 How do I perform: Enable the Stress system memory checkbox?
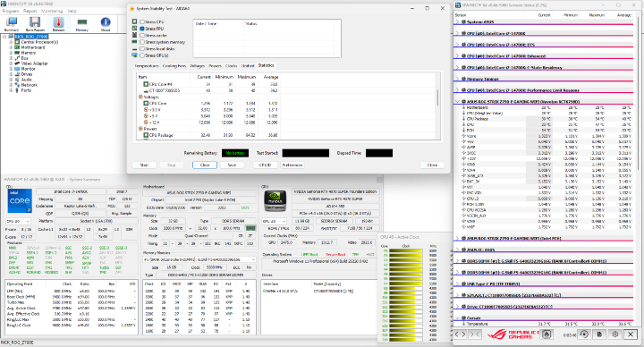[142, 42]
